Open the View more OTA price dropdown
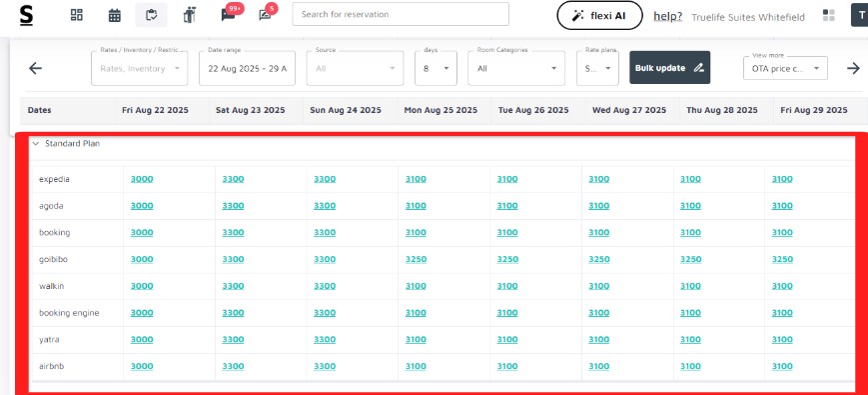The height and width of the screenshot is (395, 868). [x=785, y=68]
